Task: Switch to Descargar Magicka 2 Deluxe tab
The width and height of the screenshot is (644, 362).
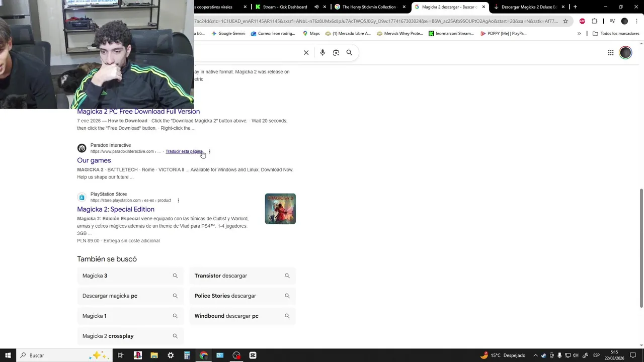Action: click(529, 7)
